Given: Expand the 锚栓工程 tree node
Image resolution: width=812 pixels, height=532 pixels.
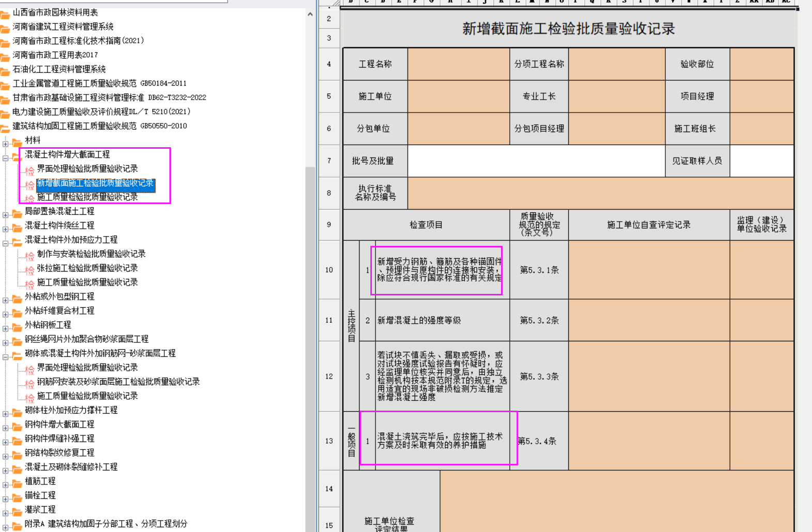Looking at the screenshot, I should [x=5, y=499].
